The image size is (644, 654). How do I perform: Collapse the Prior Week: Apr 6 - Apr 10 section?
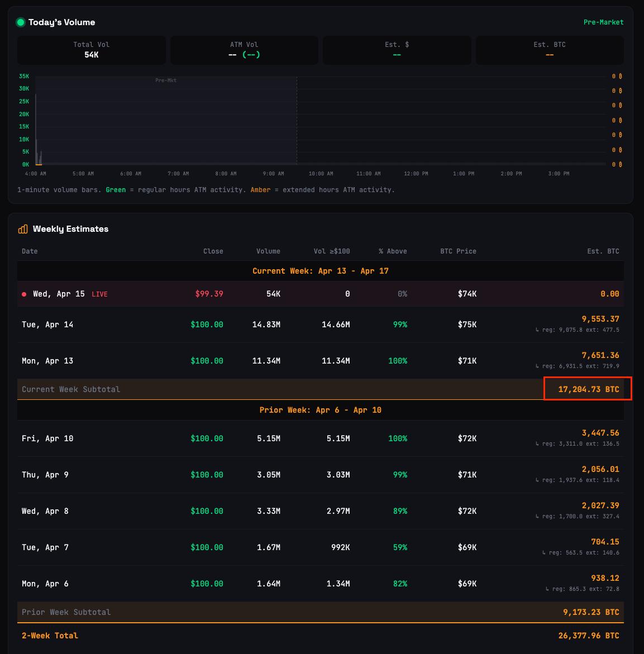coord(321,410)
